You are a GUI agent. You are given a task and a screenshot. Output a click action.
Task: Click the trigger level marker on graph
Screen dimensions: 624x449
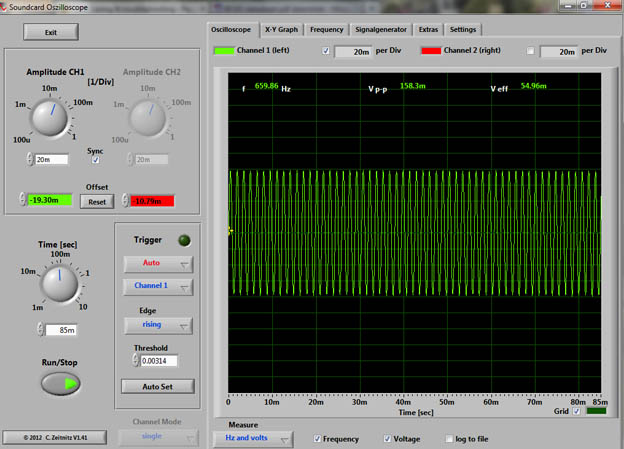coord(230,230)
